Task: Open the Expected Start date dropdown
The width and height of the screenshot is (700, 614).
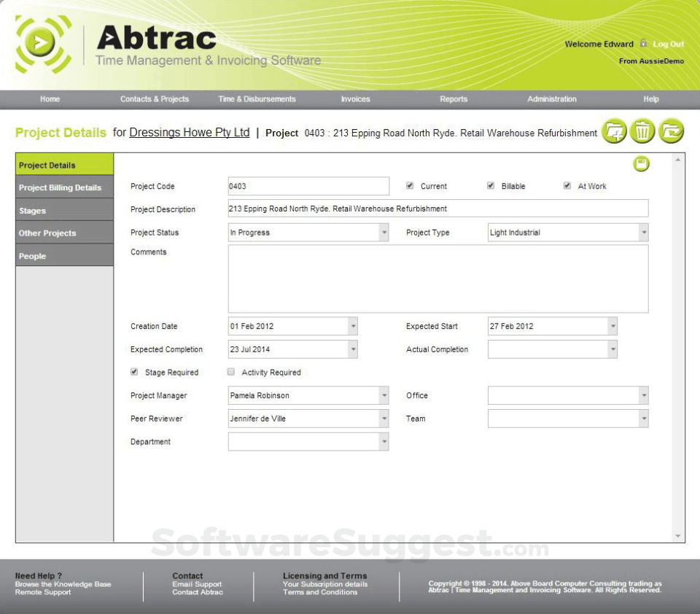Action: [613, 326]
